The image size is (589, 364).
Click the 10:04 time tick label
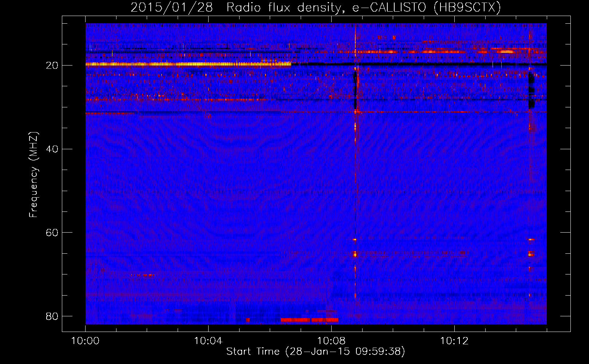point(208,341)
